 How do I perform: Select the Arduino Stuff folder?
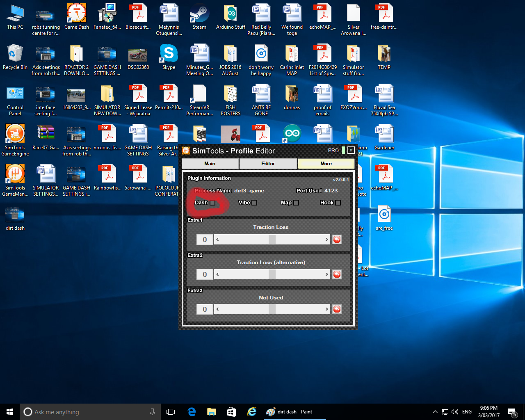tap(231, 17)
